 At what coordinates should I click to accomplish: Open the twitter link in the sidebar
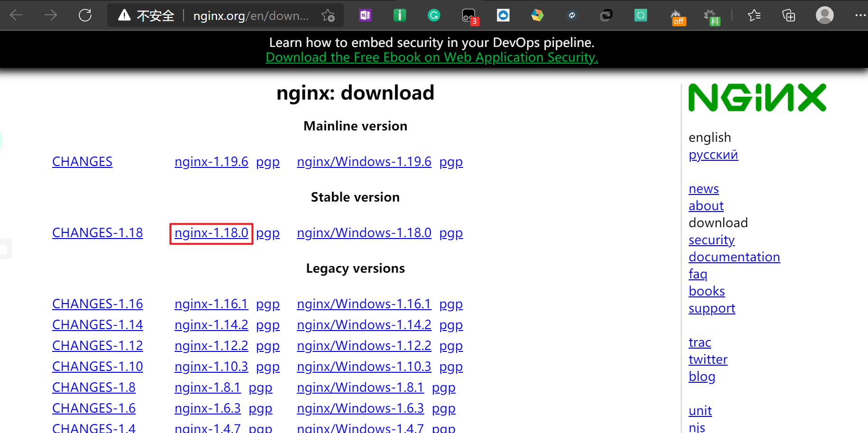click(708, 359)
